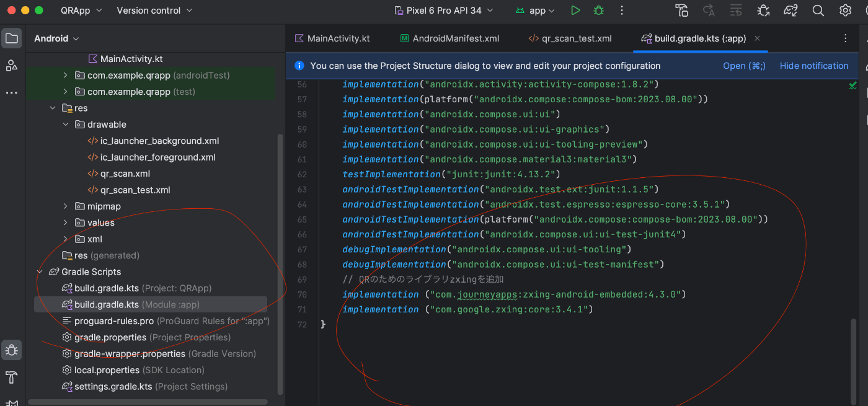Click the green inspection checkmark indicator
Viewport: 868px width, 406px height.
[x=852, y=85]
